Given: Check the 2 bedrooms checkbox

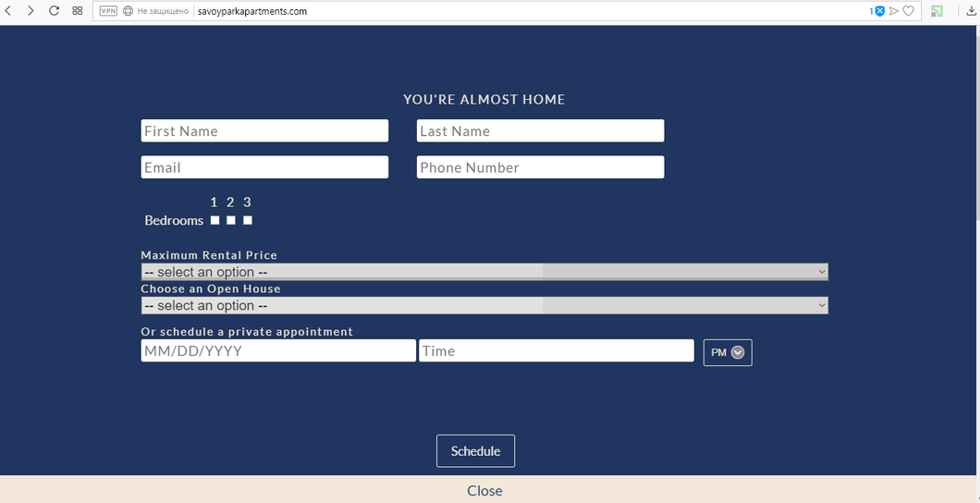Looking at the screenshot, I should 231,220.
